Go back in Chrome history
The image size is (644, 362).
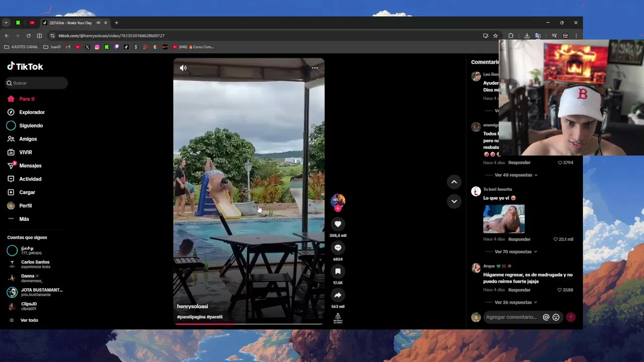coord(7,36)
